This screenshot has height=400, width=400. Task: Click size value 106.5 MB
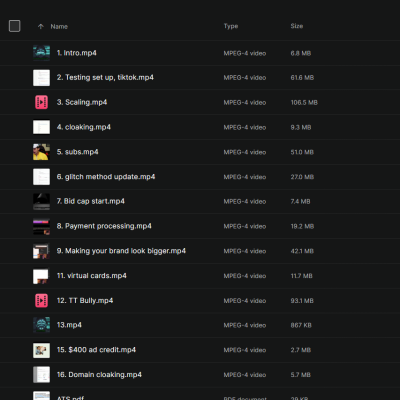[304, 103]
